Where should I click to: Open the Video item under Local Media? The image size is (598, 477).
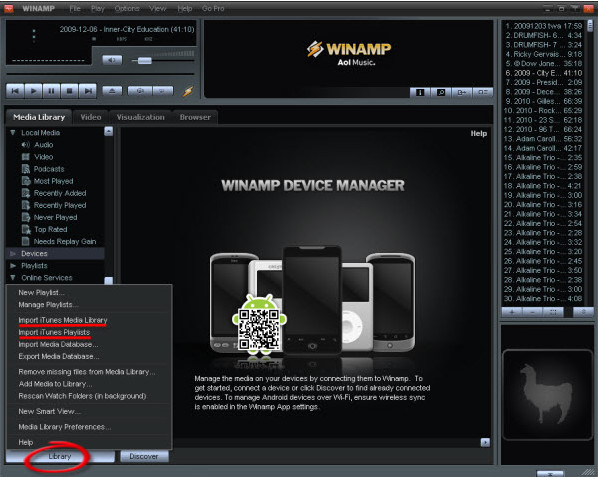(43, 157)
